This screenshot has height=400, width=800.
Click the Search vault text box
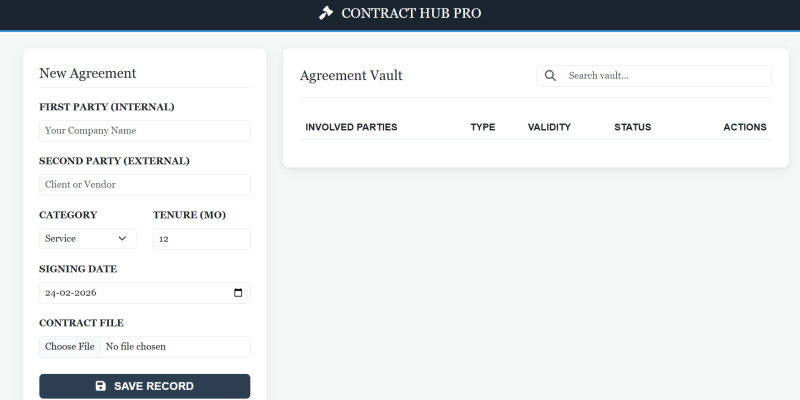(x=666, y=76)
